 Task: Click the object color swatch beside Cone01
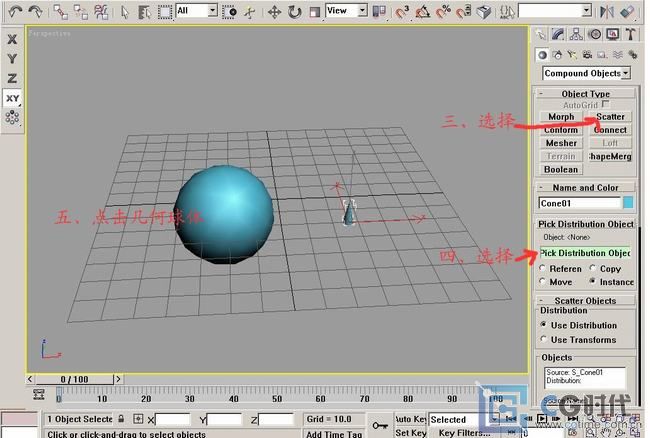pos(627,203)
